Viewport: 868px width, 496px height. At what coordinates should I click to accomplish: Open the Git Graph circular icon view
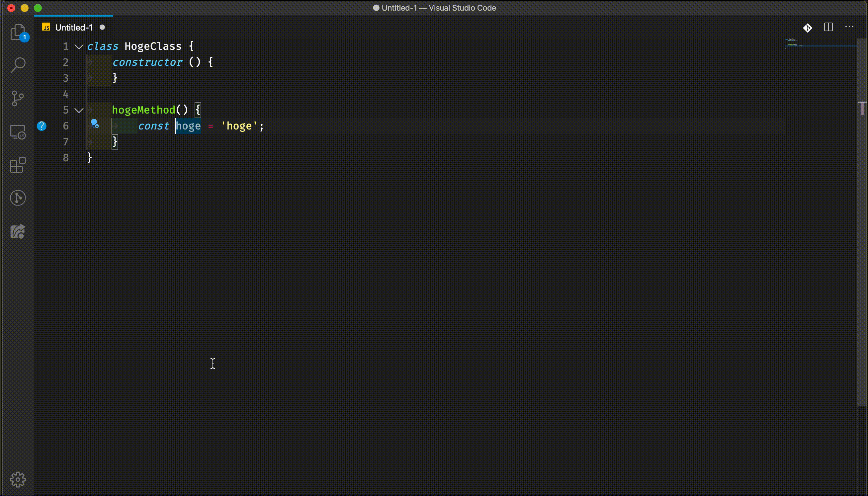[18, 198]
